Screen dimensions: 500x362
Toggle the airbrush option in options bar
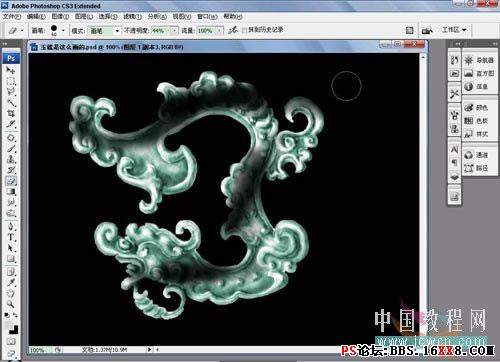tap(233, 30)
